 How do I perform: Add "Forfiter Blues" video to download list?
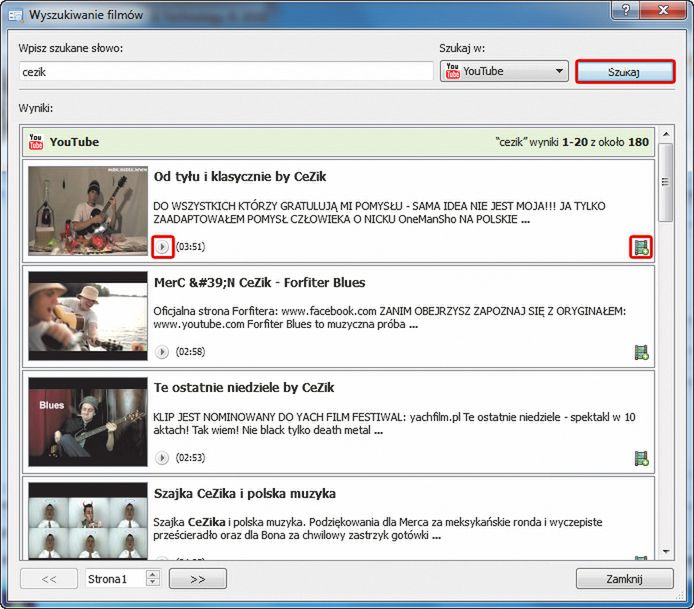coord(641,353)
